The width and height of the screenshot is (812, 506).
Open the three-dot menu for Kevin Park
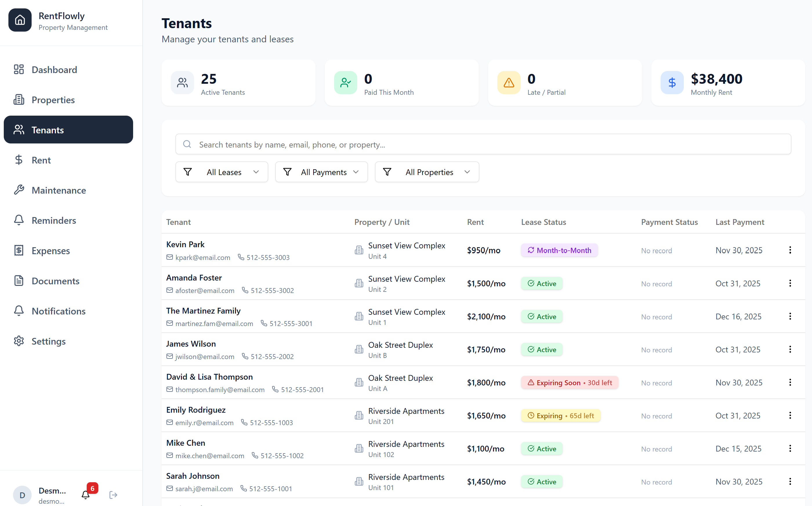pos(790,250)
